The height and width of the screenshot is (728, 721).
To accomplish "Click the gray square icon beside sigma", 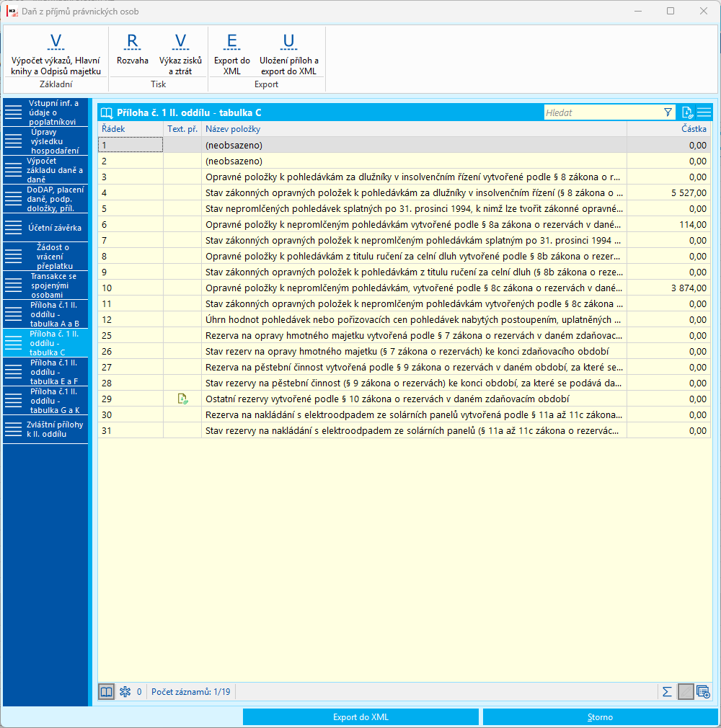I will click(686, 692).
